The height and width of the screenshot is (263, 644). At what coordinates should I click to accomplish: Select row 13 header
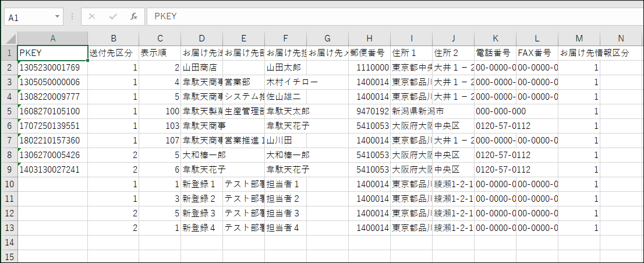point(9,227)
